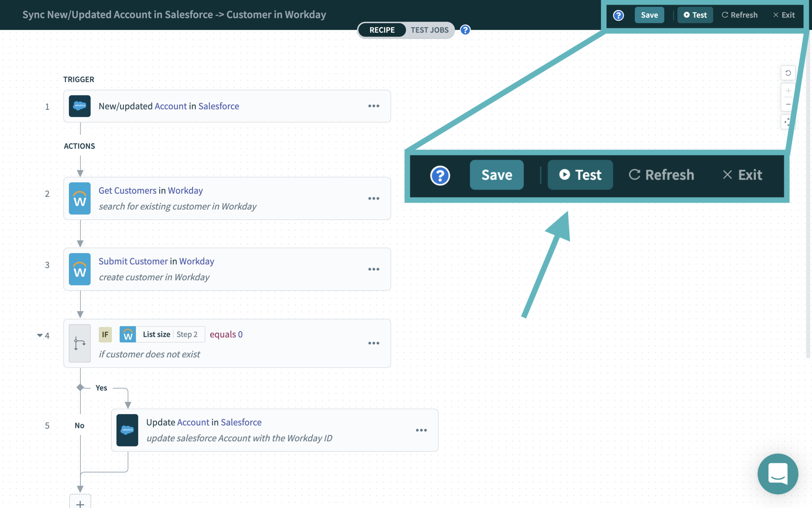Click the No branch label

(x=79, y=426)
